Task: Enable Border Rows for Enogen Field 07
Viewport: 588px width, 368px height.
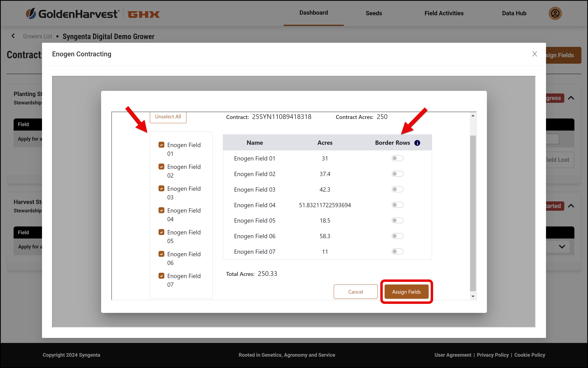Action: [397, 251]
